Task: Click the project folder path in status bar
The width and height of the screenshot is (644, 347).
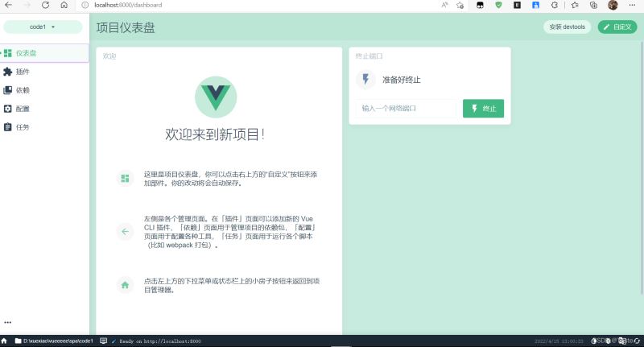Action: tap(54, 341)
